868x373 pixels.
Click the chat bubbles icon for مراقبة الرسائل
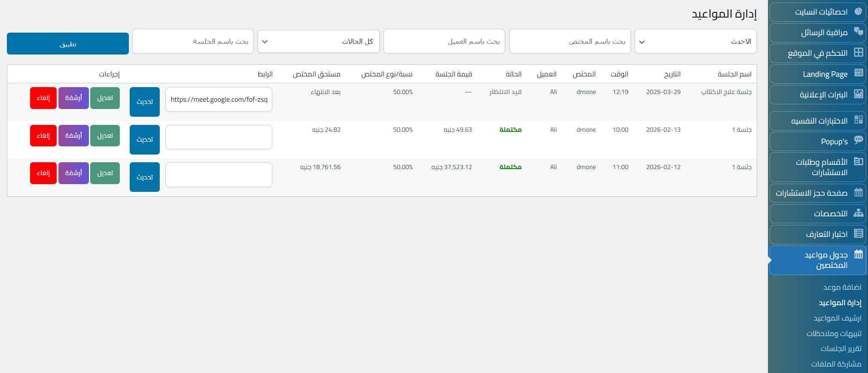tap(858, 31)
